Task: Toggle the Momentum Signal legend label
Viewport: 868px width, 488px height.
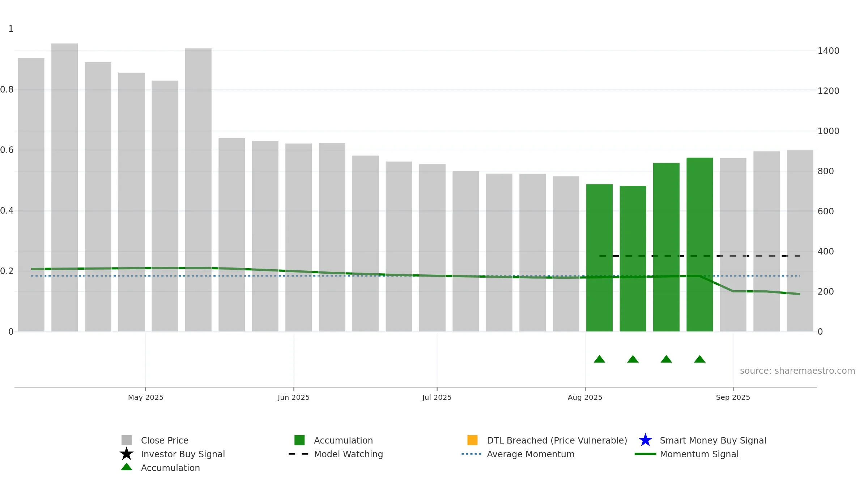Action: click(699, 454)
